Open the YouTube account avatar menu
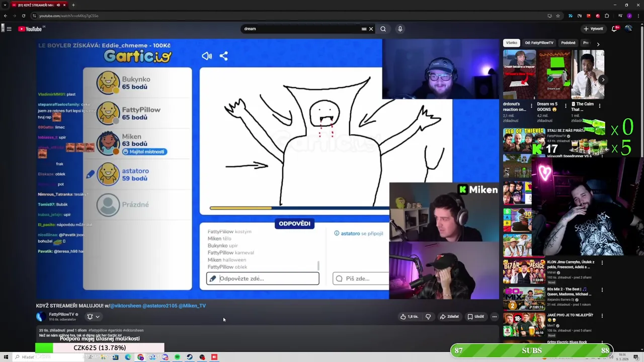Screen dimensions: 644x362 628,29
